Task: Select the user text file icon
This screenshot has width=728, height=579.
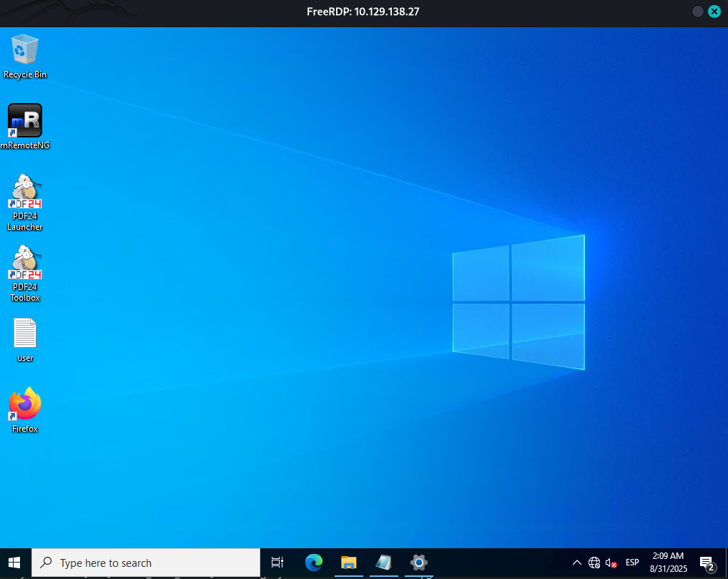Action: [24, 340]
